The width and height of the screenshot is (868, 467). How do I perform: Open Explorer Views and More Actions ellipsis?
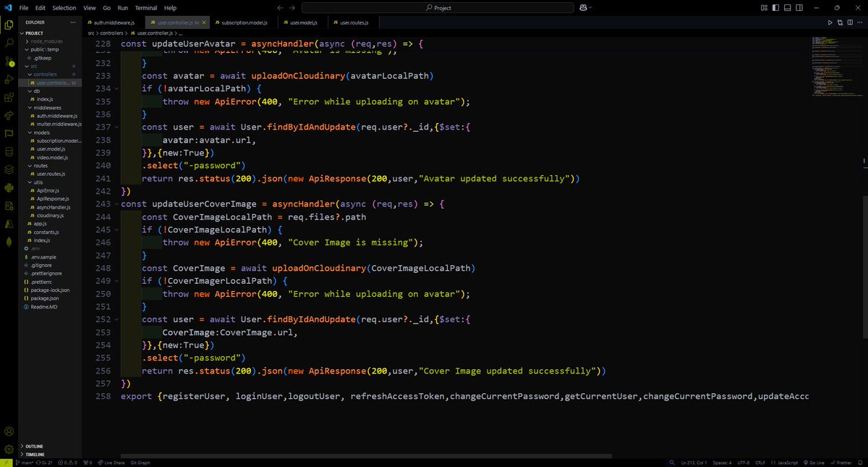click(x=75, y=22)
